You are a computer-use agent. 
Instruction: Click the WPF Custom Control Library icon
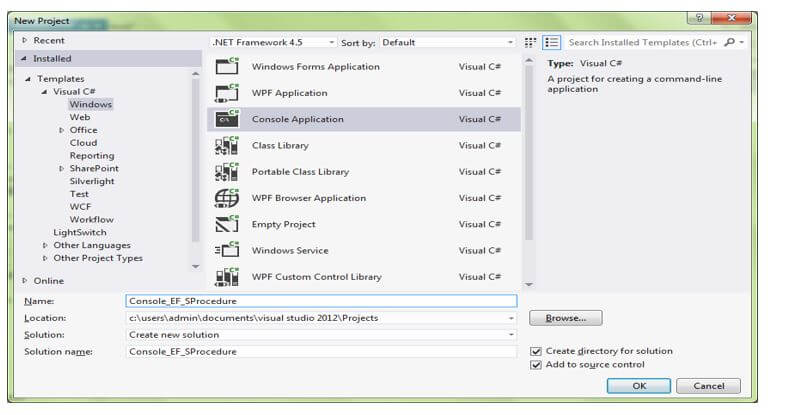pos(227,277)
